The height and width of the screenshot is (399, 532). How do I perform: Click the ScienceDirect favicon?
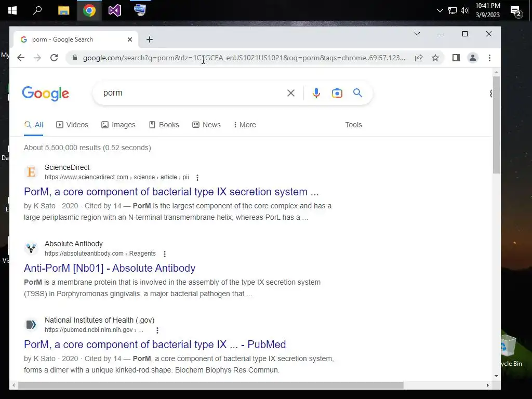[31, 172]
